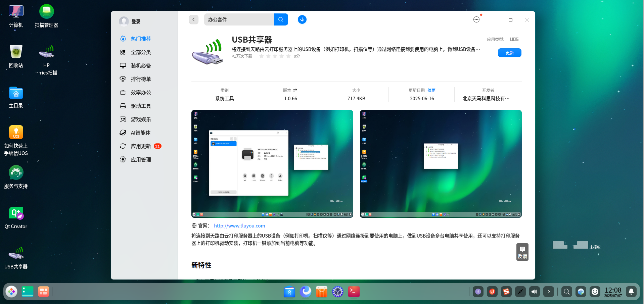644x304 pixels.
Task: Click the back chevron to leave app details
Action: pyautogui.click(x=193, y=19)
